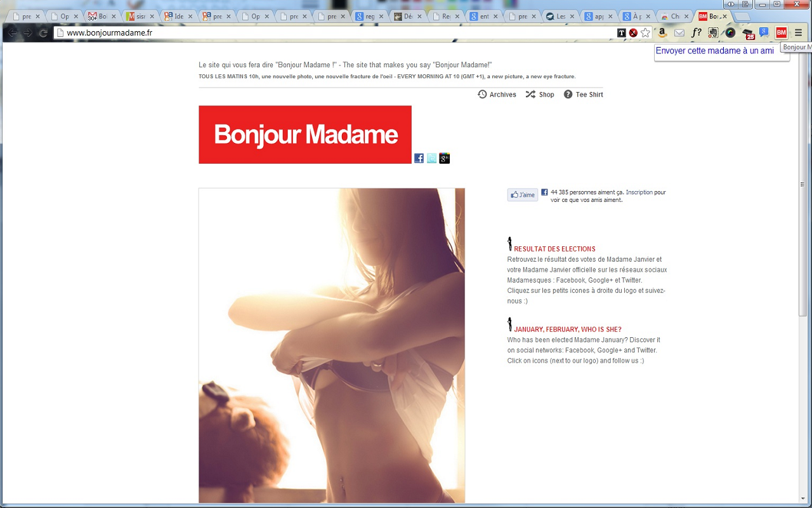Close the Gmail tab
The height and width of the screenshot is (508, 812).
(113, 17)
